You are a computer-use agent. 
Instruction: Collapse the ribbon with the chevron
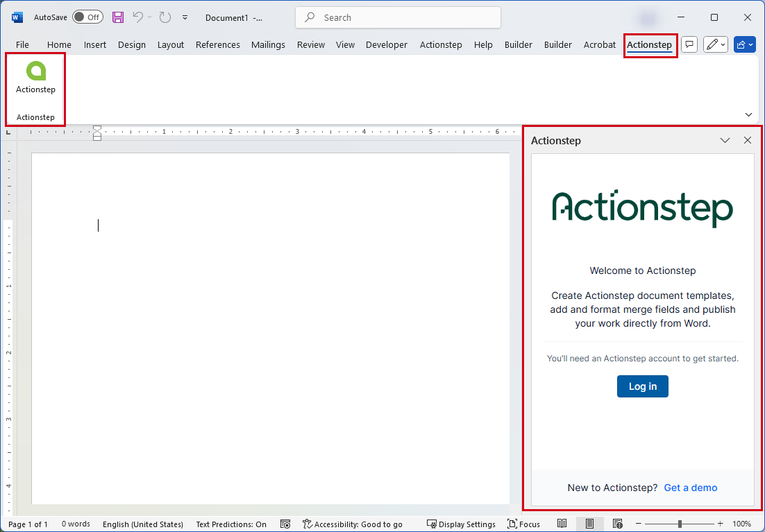[748, 114]
